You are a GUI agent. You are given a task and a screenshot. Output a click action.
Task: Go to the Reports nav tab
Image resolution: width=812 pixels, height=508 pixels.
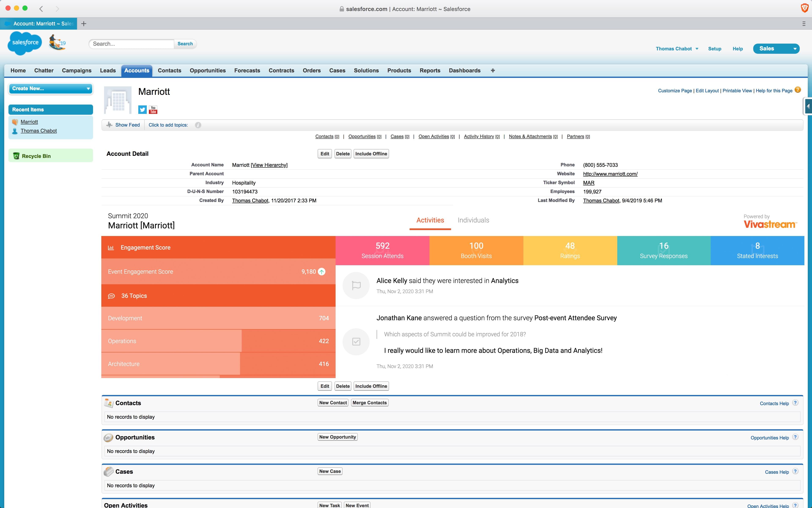pyautogui.click(x=430, y=70)
